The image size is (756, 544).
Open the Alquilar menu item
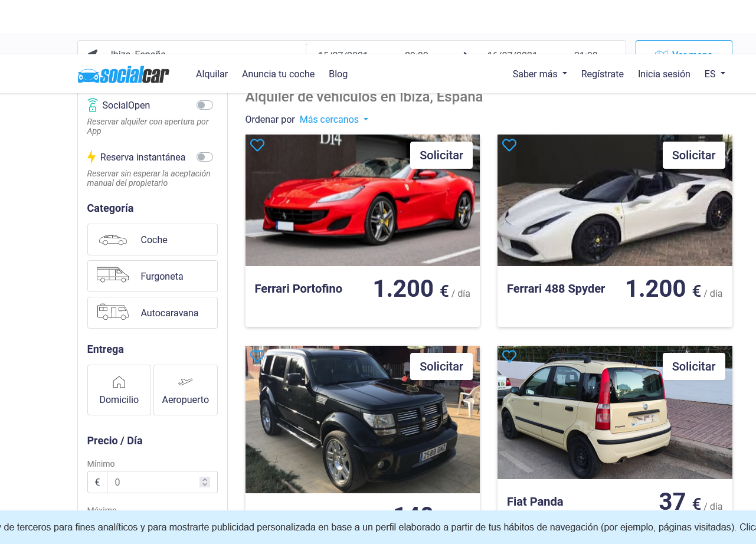point(212,74)
